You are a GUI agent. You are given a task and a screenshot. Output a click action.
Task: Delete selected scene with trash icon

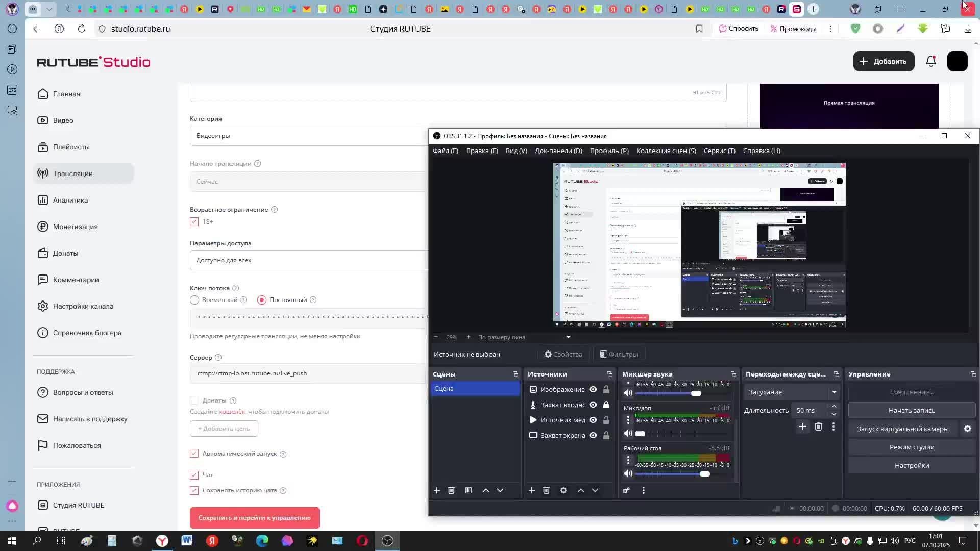point(451,490)
